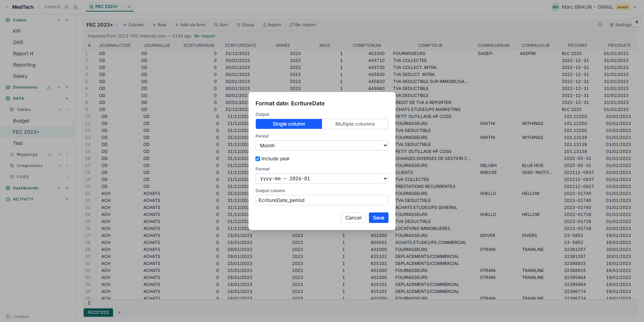Open the Period dropdown showing Month
The width and height of the screenshot is (644, 322).
[x=322, y=146]
